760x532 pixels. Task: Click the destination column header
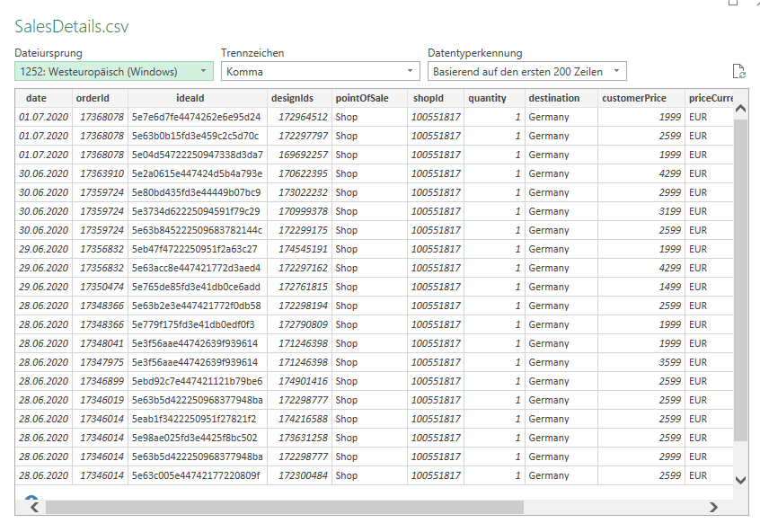click(x=554, y=98)
